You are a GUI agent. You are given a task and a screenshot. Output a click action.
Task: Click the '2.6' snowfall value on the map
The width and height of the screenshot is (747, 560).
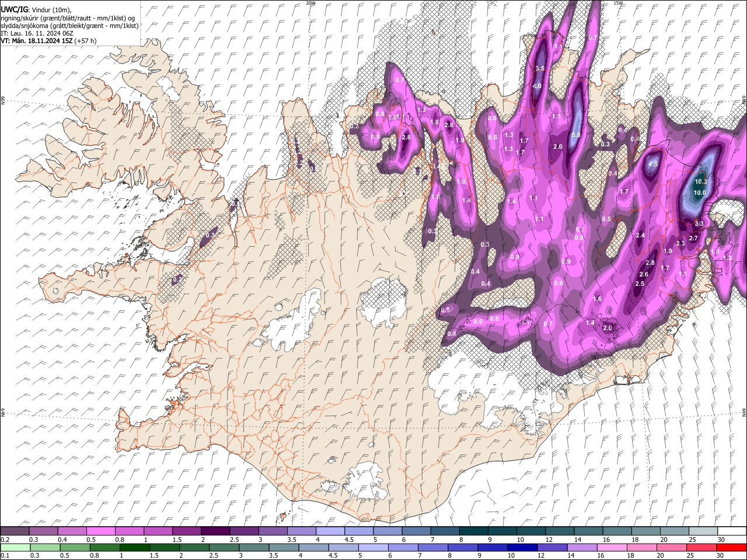click(644, 274)
